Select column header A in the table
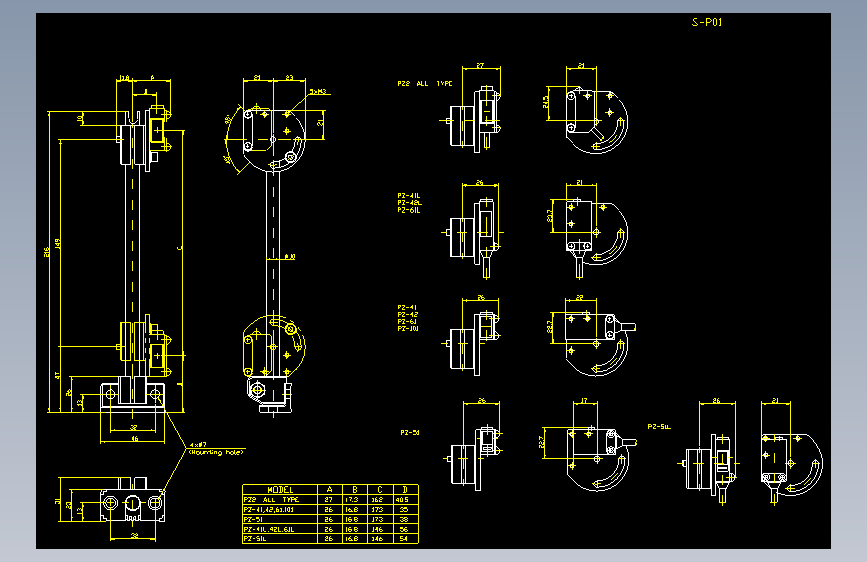 (330, 490)
